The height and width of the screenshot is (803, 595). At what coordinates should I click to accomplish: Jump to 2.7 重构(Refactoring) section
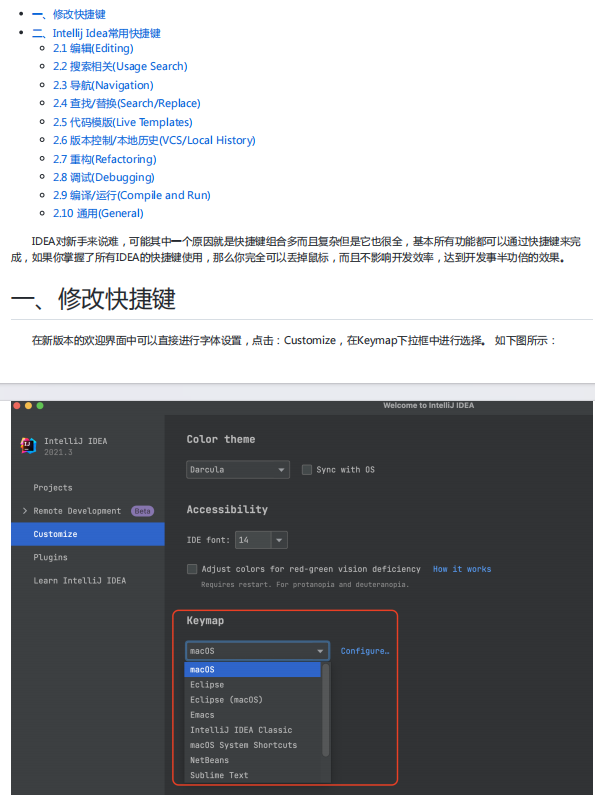pyautogui.click(x=105, y=159)
